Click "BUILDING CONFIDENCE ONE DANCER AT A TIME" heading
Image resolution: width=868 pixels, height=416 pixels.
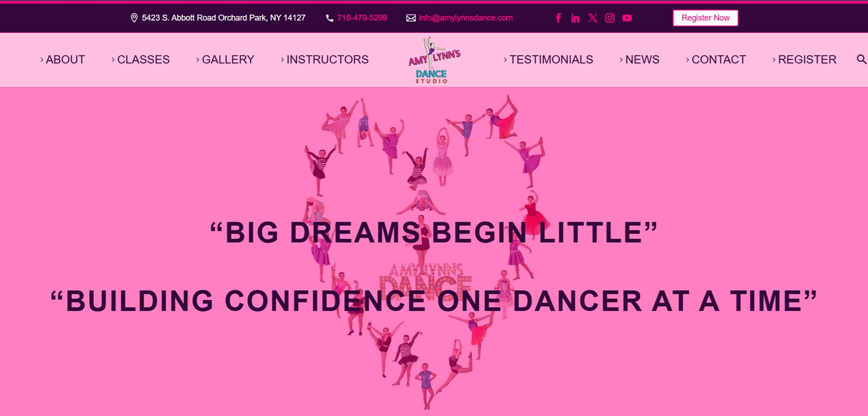point(434,301)
